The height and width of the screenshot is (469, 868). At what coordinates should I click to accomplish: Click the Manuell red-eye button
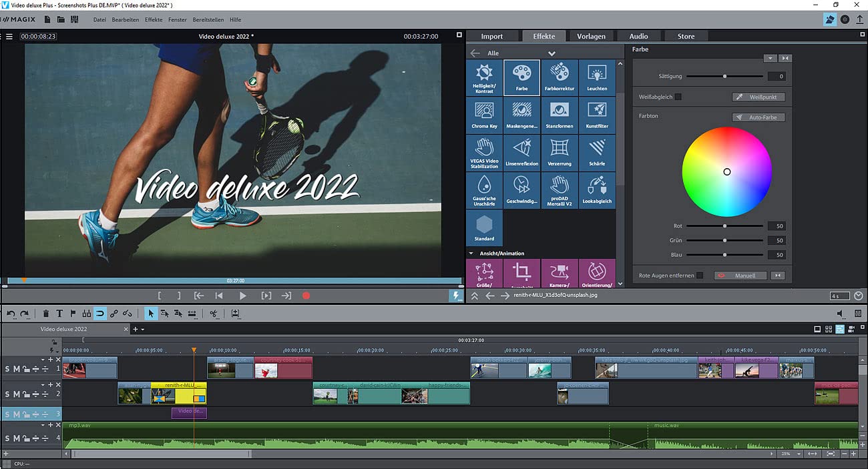740,276
